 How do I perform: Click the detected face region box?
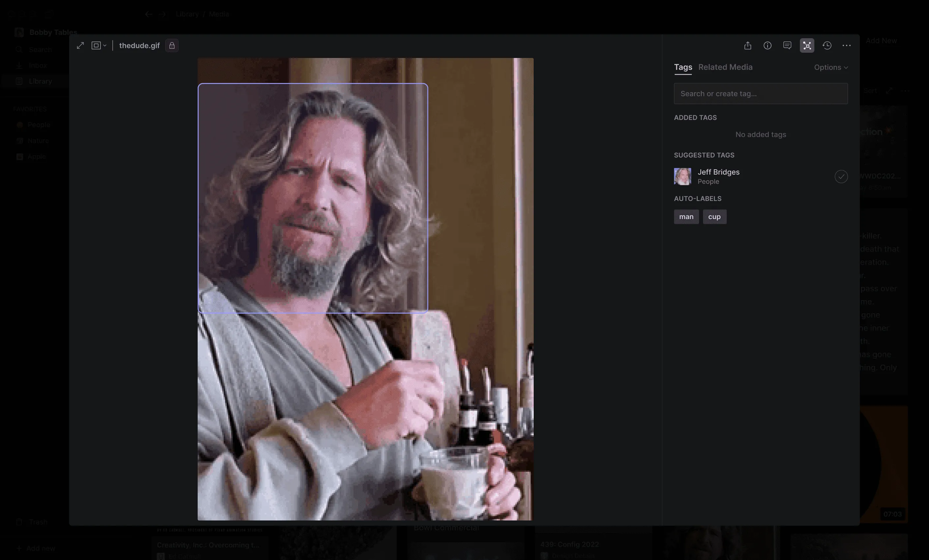[x=313, y=198]
